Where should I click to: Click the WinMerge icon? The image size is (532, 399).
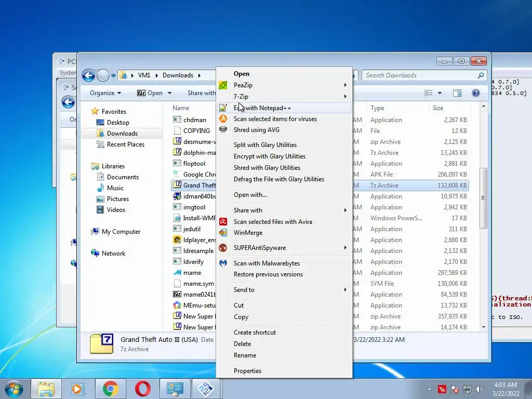(x=223, y=233)
